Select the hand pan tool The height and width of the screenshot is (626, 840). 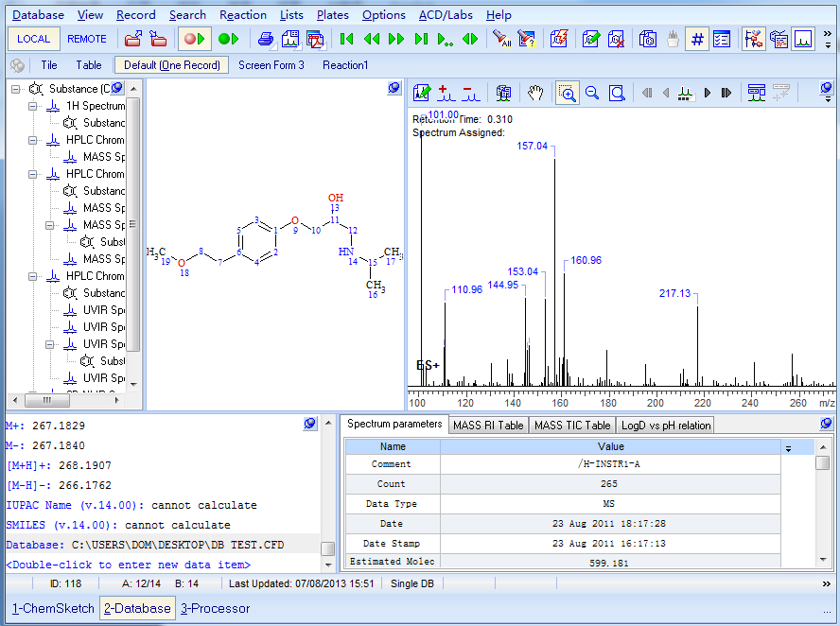pyautogui.click(x=535, y=93)
